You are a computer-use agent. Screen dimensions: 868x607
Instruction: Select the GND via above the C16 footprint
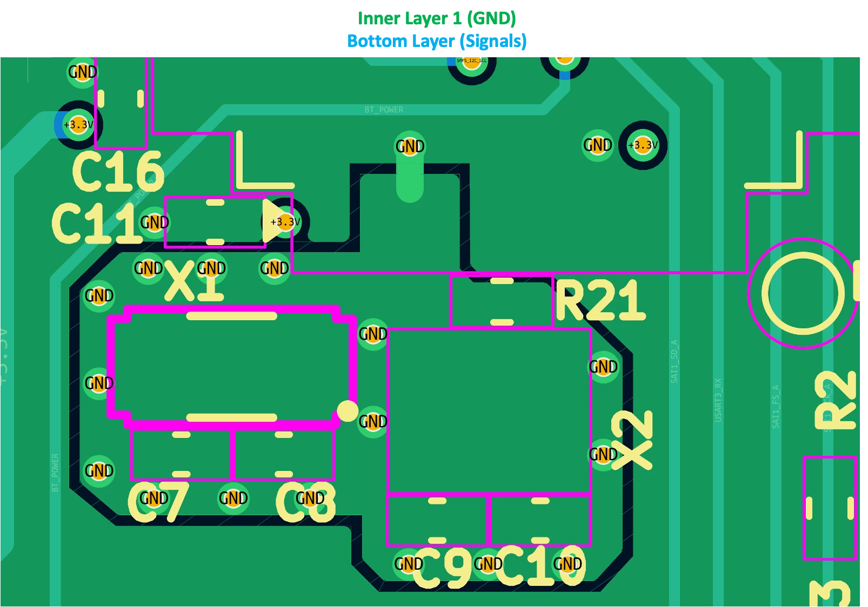click(x=82, y=72)
